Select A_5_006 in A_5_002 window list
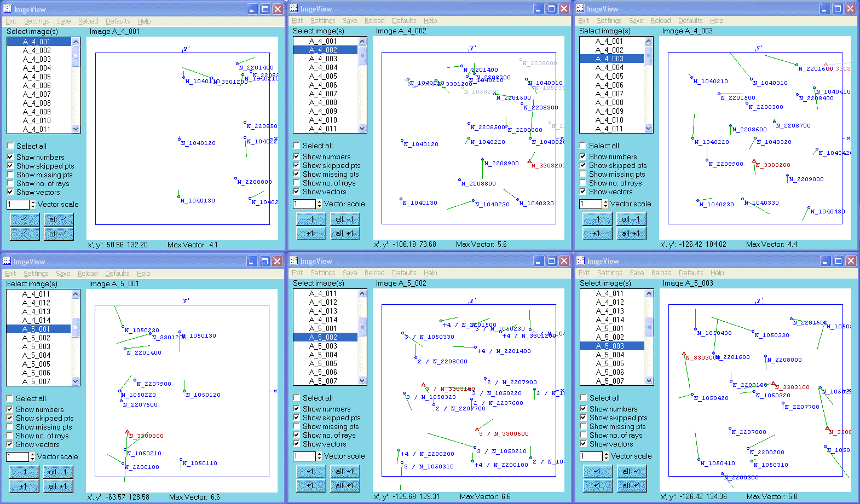Image resolution: width=860 pixels, height=504 pixels. (x=325, y=372)
